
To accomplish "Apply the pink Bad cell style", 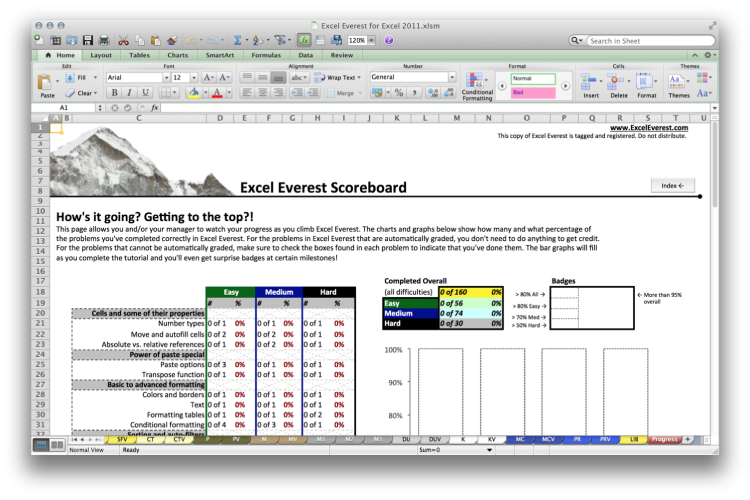I will [533, 92].
